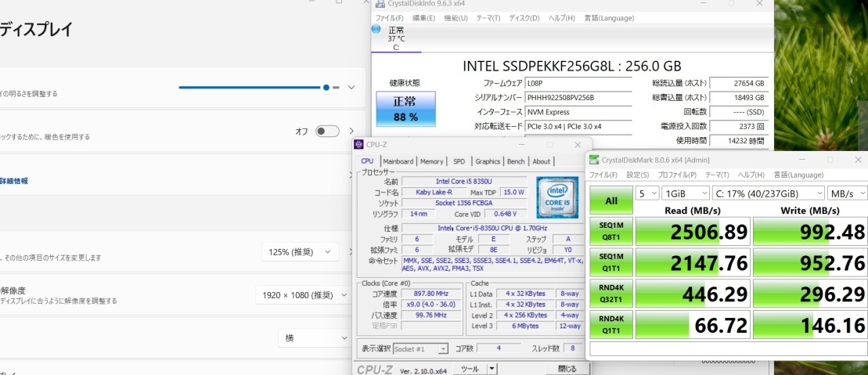Click the green All benchmark button
The height and width of the screenshot is (375, 868).
click(611, 200)
